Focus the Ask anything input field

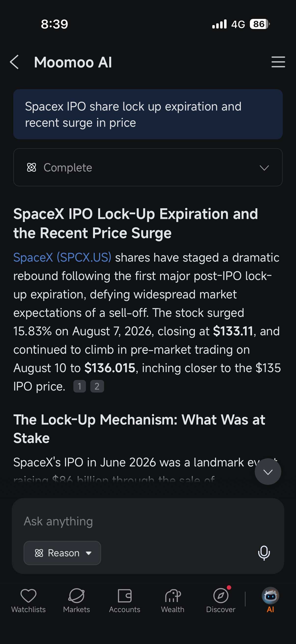tap(148, 521)
